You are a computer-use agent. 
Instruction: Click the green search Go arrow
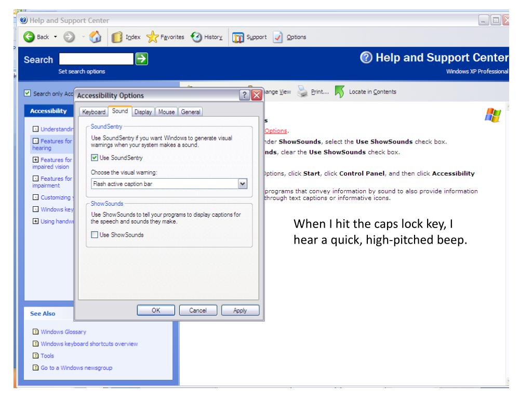[141, 60]
